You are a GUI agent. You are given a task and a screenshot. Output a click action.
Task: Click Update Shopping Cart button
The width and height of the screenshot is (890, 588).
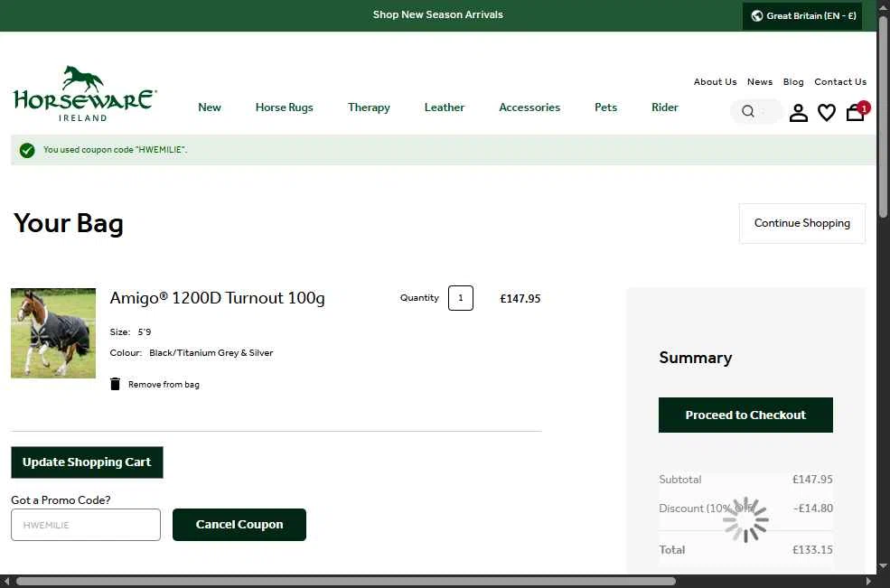click(x=87, y=462)
